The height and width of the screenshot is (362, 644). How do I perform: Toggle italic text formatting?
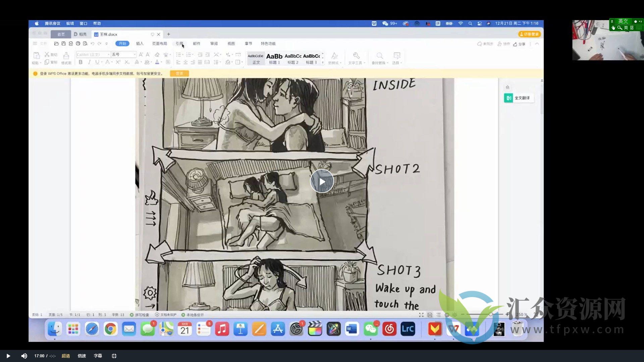(x=89, y=62)
